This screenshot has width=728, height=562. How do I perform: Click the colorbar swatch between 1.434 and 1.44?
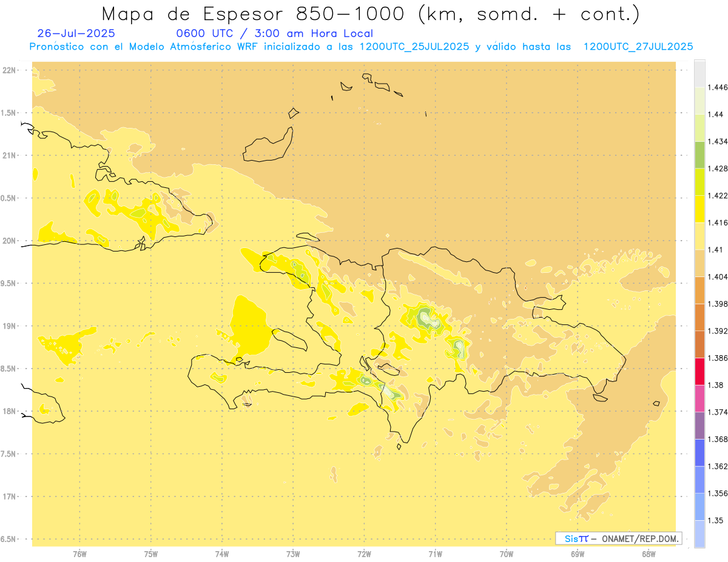coord(699,128)
